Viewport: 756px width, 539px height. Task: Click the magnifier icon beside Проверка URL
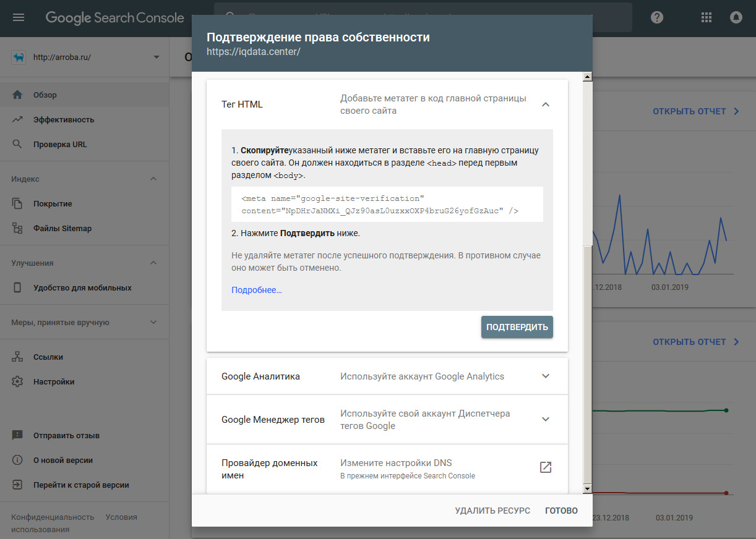(17, 144)
